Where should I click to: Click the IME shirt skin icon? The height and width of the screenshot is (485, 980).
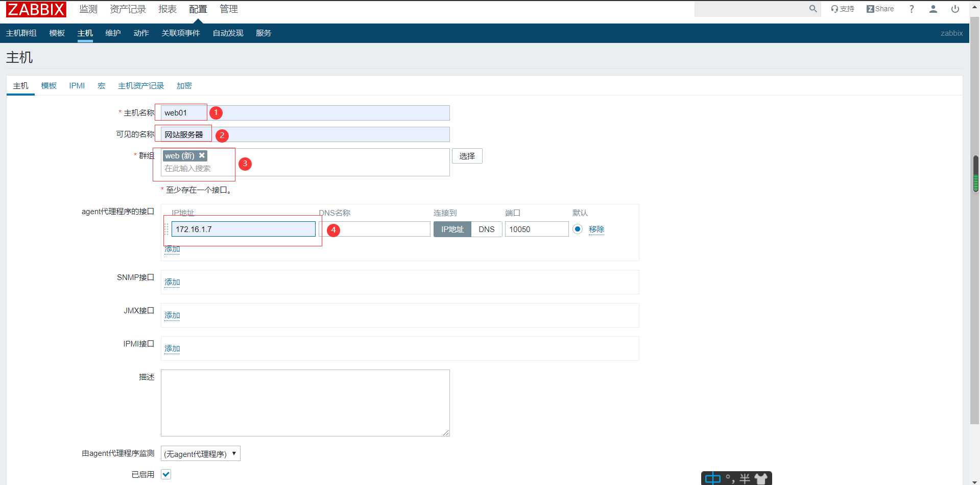[x=760, y=478]
